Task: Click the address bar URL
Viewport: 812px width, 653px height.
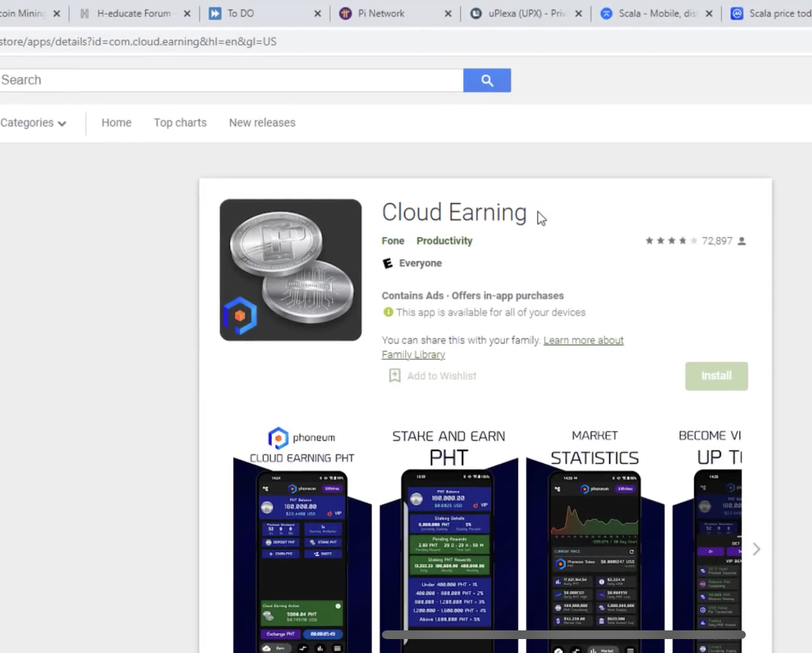Action: [x=138, y=42]
